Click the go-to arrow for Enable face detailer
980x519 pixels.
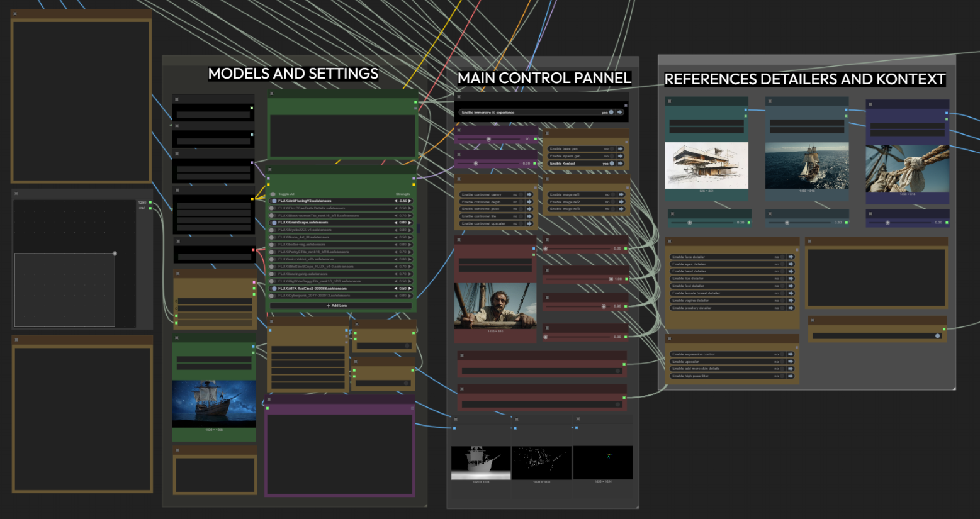point(791,257)
